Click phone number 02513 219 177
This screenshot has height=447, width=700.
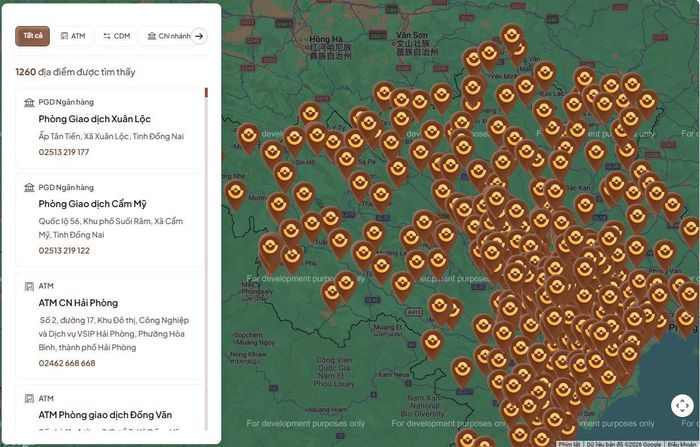(x=64, y=152)
